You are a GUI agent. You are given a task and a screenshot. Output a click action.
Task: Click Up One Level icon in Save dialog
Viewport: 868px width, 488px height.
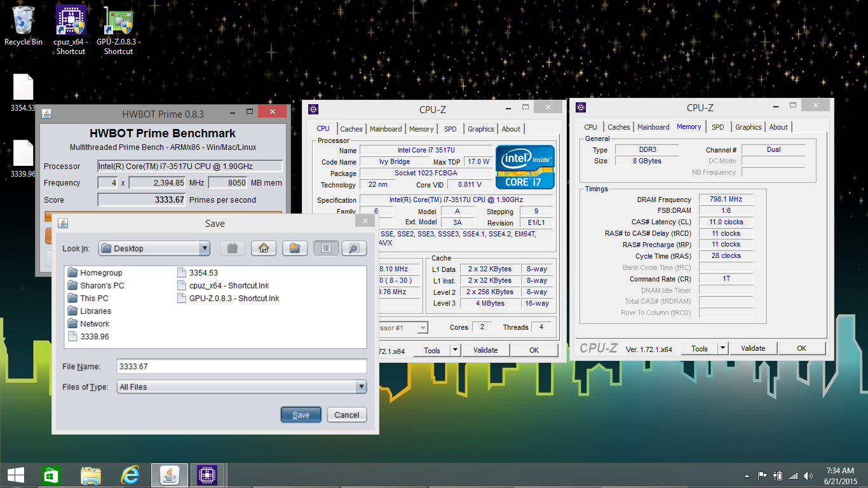233,248
